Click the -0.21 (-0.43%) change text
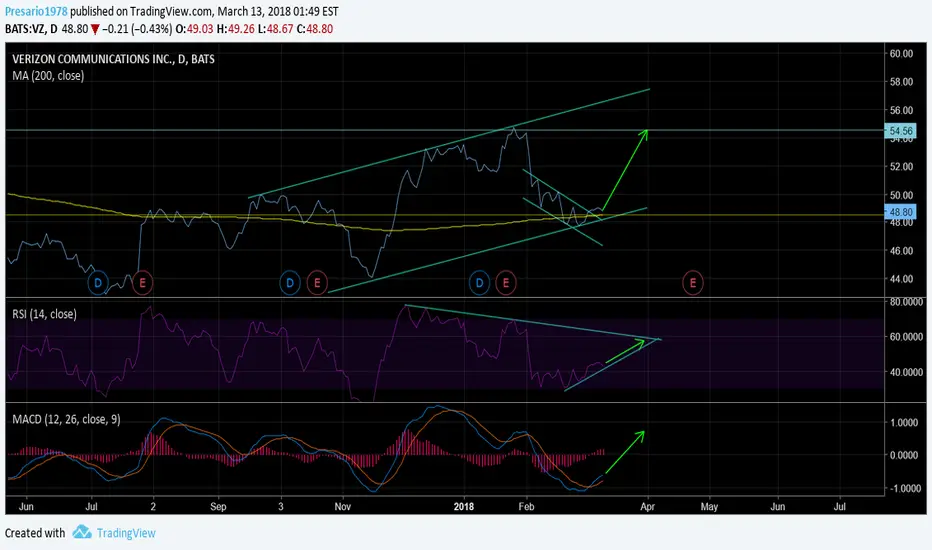Screen dimensions: 932x550 coord(137,29)
